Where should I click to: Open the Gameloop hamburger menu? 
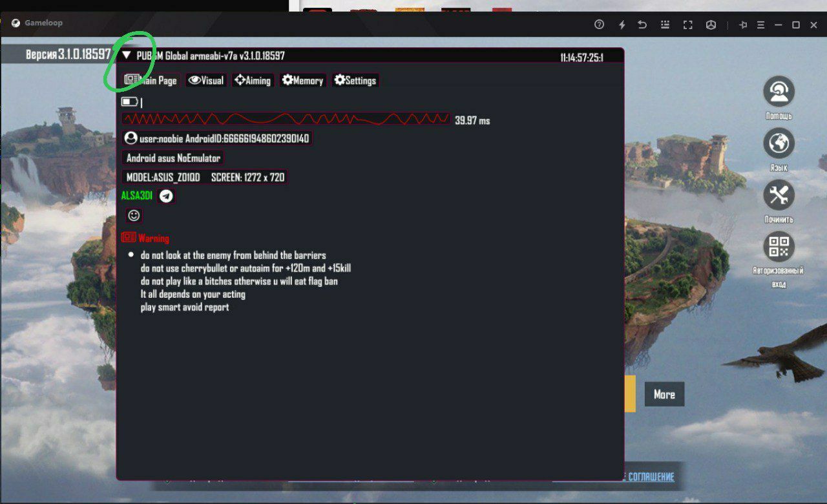point(761,25)
